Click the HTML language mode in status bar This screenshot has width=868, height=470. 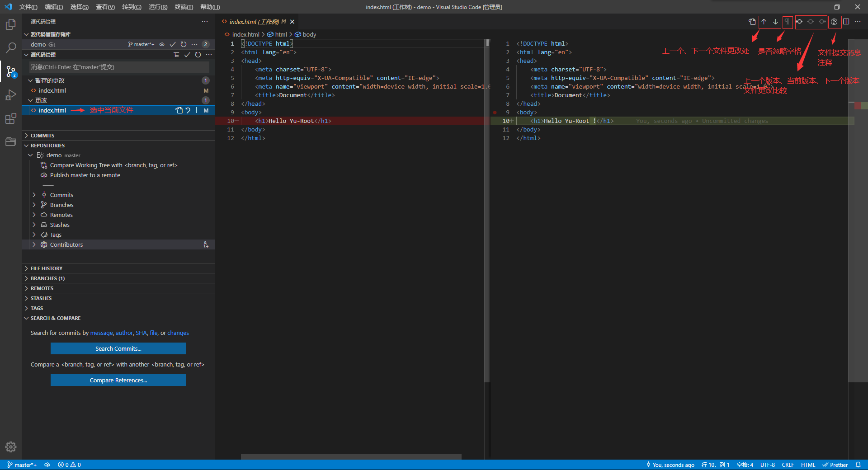[x=808, y=465]
